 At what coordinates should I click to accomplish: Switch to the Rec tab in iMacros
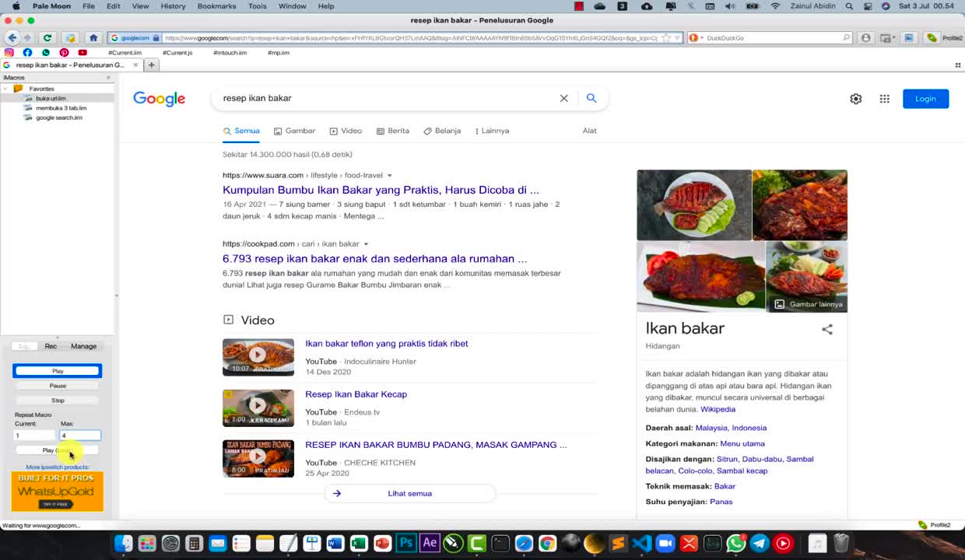tap(51, 346)
